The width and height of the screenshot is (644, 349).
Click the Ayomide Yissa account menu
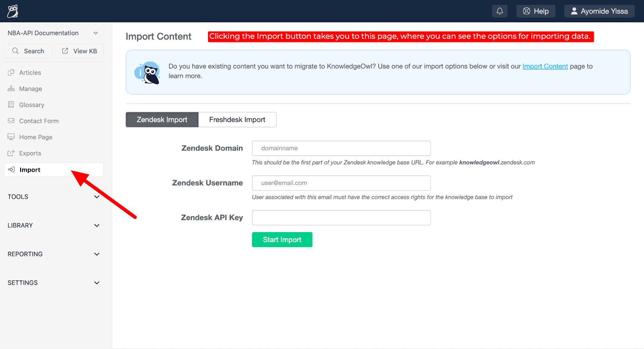[599, 11]
